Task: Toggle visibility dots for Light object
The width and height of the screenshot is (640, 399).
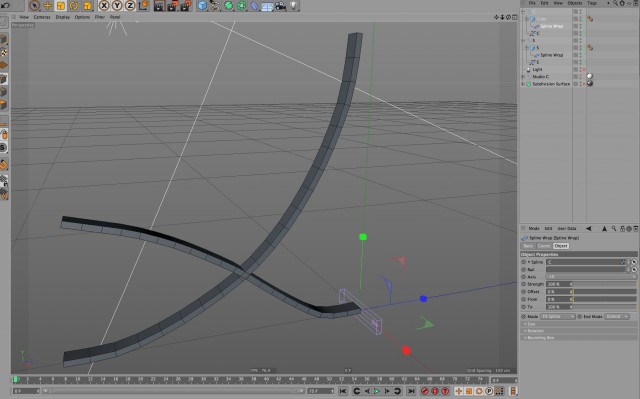Action: point(580,69)
